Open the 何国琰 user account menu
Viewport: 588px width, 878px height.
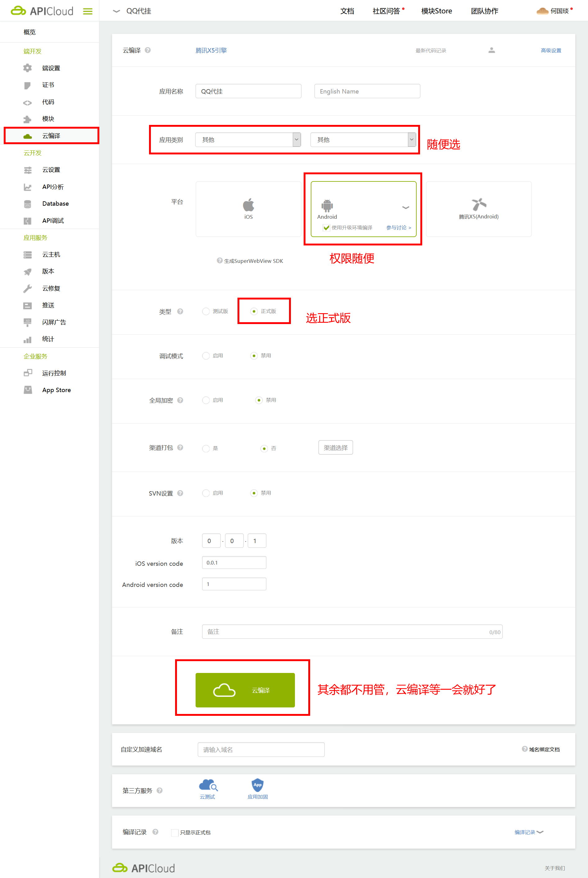click(x=554, y=11)
